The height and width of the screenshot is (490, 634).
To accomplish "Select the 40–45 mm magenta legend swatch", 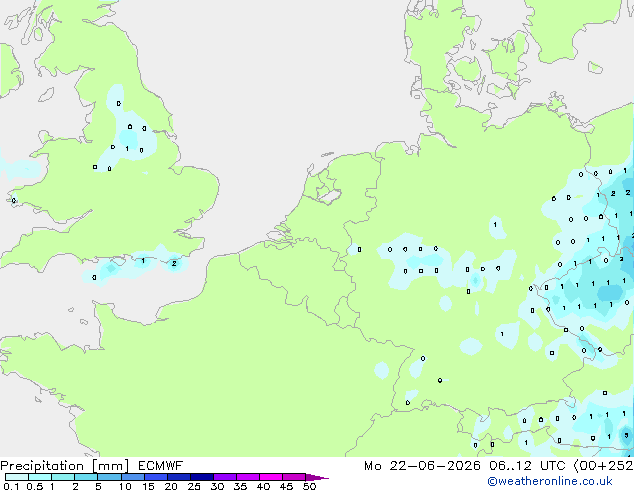I will [x=270, y=477].
